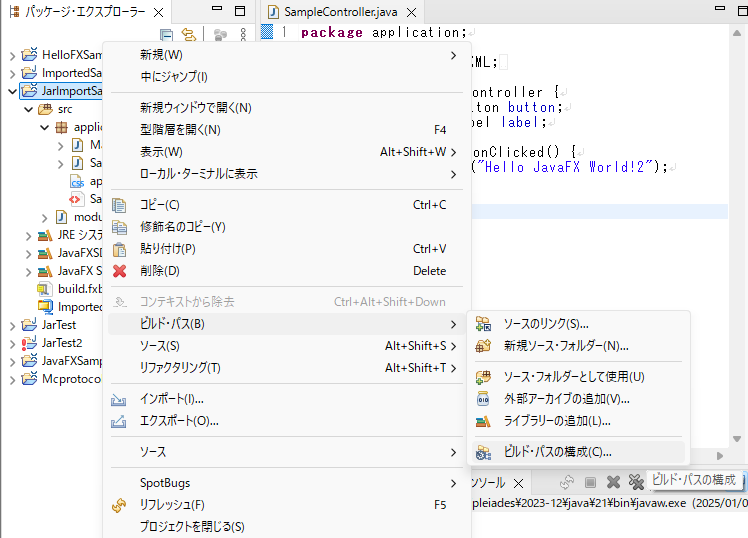Open the 新規(W) submenu
The width and height of the screenshot is (748, 538).
pos(286,55)
